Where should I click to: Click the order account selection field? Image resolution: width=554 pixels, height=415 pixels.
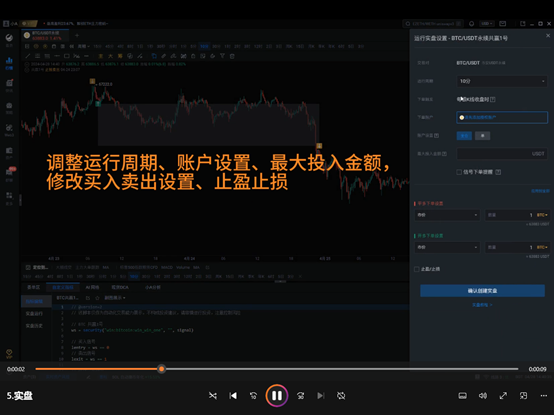click(502, 117)
